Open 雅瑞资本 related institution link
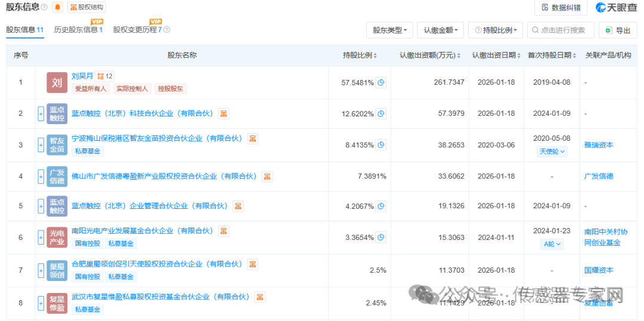 pos(599,145)
